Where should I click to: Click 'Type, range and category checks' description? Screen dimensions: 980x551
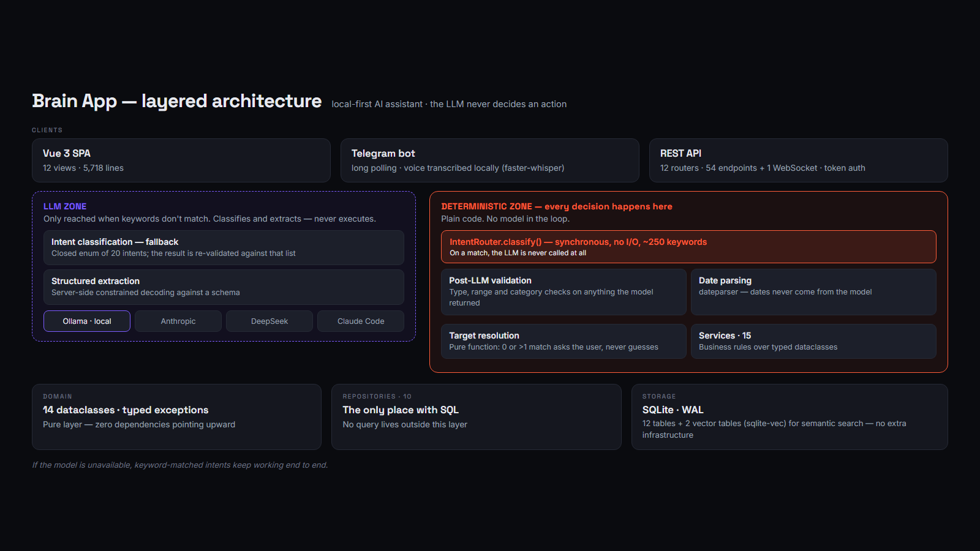pyautogui.click(x=551, y=298)
